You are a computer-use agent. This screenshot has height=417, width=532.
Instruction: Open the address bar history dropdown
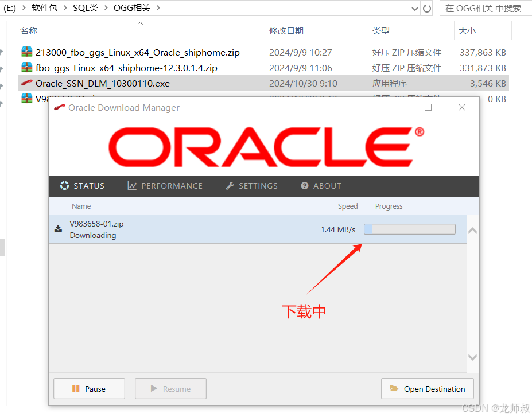coord(414,9)
